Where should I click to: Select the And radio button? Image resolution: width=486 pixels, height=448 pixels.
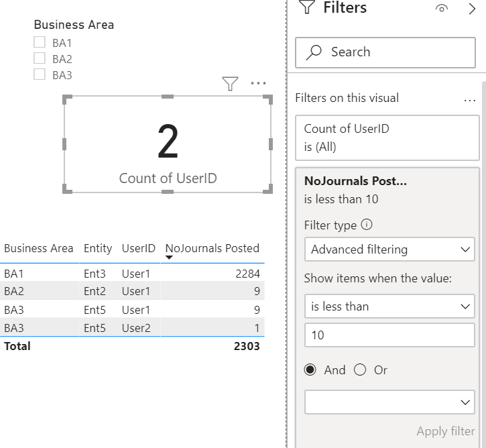[310, 370]
